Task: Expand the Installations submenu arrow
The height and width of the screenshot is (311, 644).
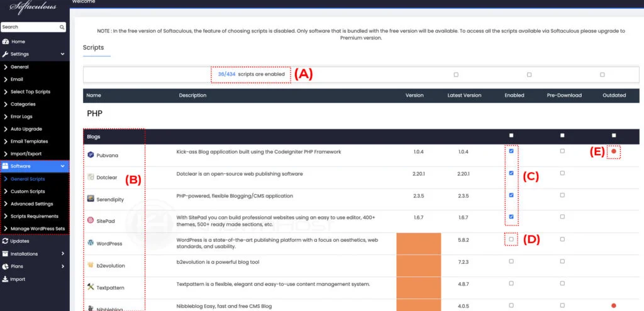Action: [x=63, y=254]
